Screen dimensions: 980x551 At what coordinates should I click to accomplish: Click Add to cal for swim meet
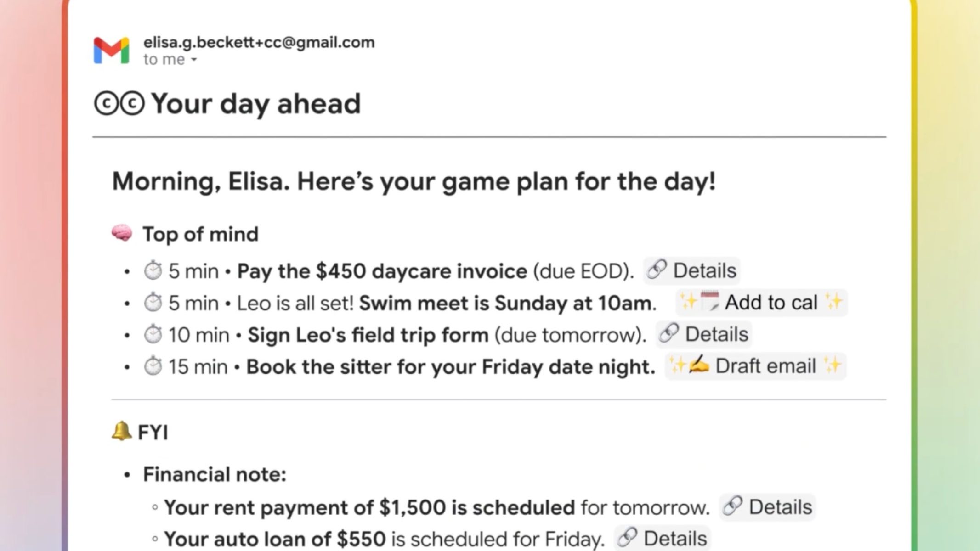[762, 303]
